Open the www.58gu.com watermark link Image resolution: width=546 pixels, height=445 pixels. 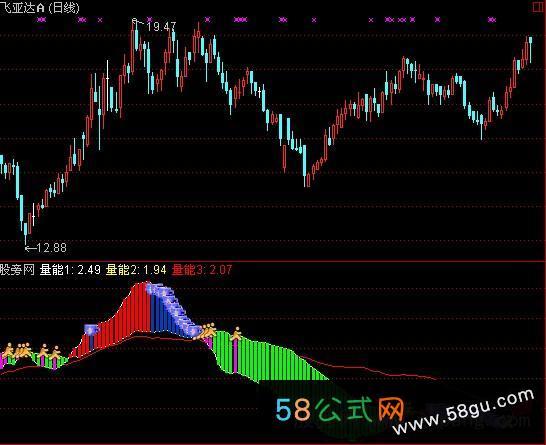[464, 412]
